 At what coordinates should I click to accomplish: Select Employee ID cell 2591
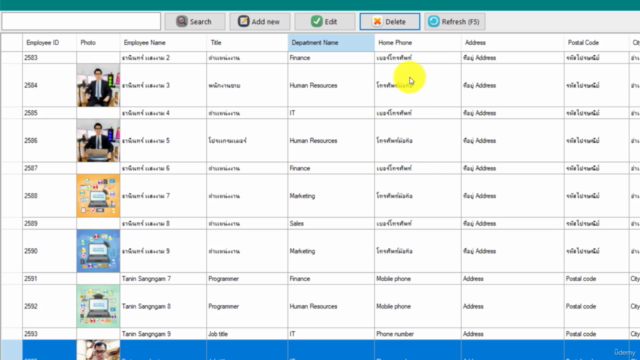[49, 279]
